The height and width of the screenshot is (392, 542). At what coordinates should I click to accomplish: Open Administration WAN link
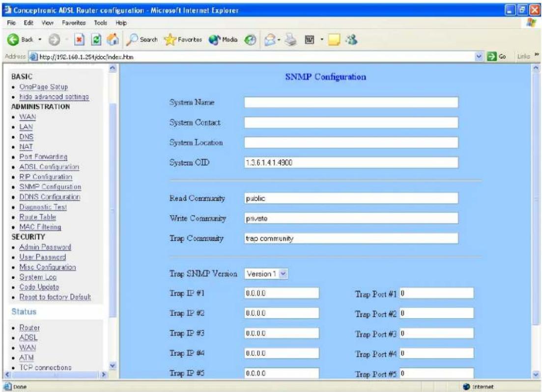[x=28, y=117]
